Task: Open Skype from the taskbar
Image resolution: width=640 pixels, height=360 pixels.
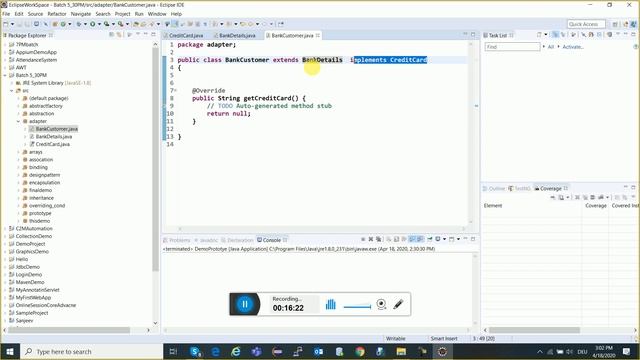Action: [x=195, y=351]
